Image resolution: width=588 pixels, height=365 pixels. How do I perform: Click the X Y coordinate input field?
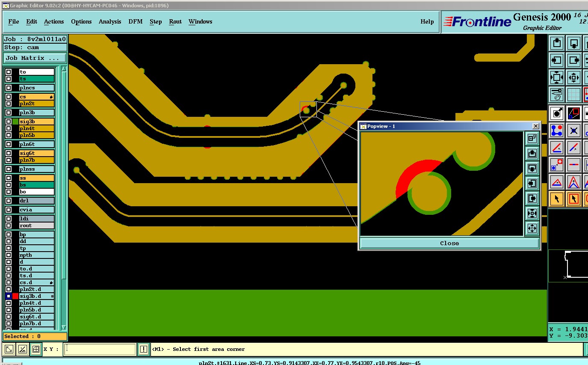tap(100, 349)
